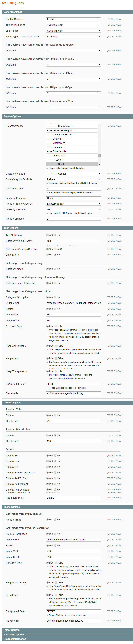Select Lose Weight in category list

pyautogui.click(x=72, y=130)
